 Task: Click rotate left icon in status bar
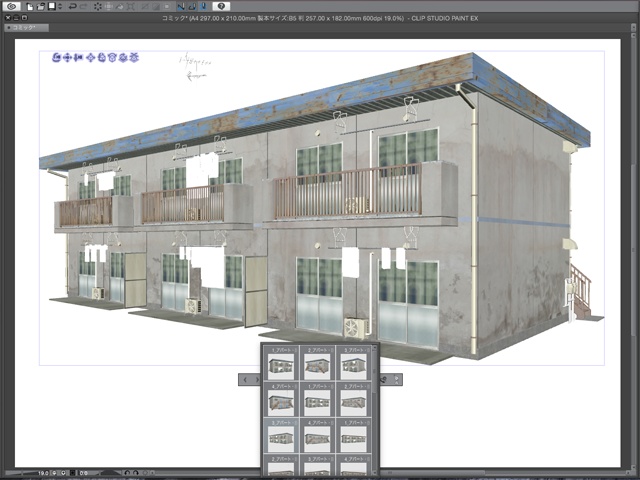point(127,473)
